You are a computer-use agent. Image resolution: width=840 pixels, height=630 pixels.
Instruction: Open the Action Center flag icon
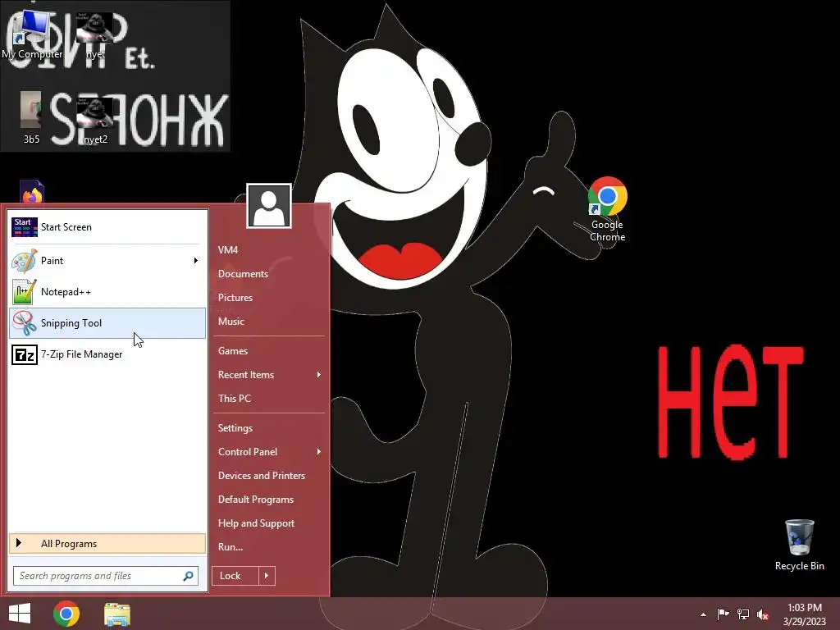723,614
